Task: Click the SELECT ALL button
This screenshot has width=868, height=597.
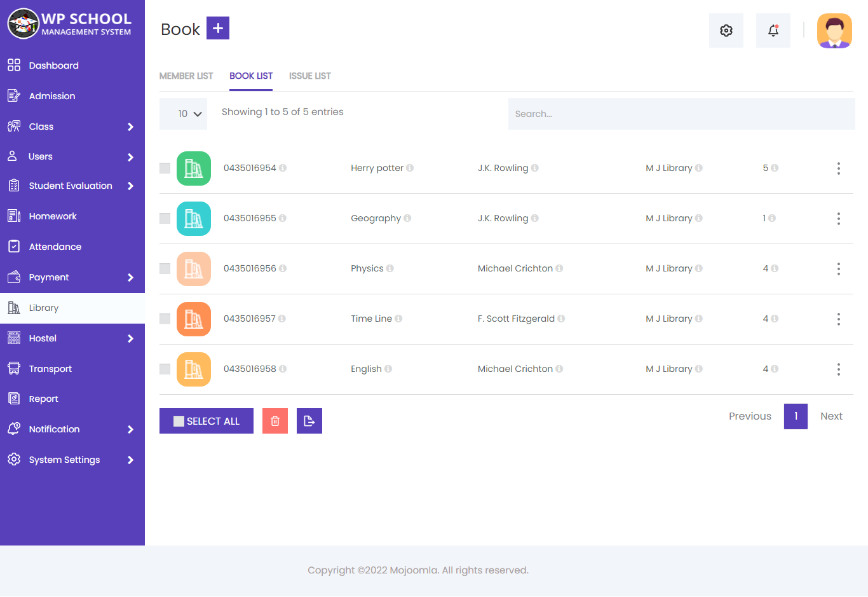Action: (207, 421)
